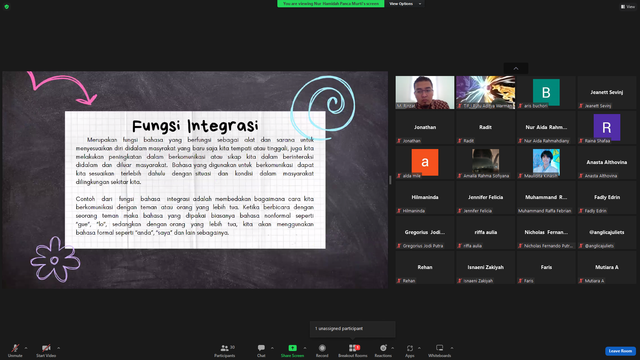Expand whiteboard options arrow beside Whiteboards
640x360 pixels.
[x=452, y=348]
